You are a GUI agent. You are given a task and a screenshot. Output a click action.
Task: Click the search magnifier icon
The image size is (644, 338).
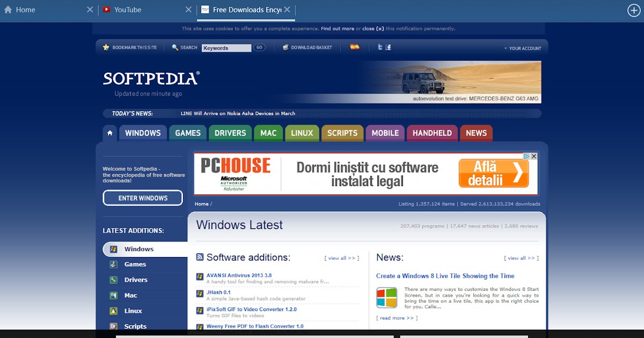[x=175, y=47]
